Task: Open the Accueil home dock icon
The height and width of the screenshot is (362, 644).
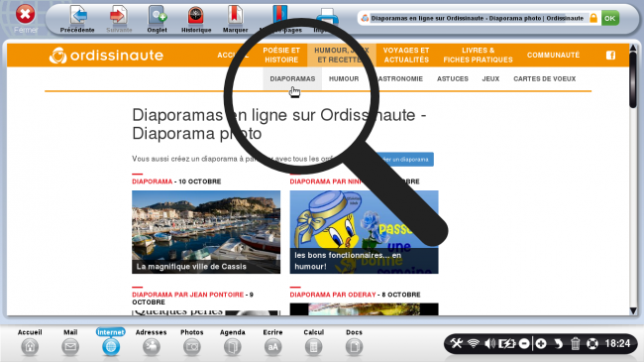Action: click(30, 347)
